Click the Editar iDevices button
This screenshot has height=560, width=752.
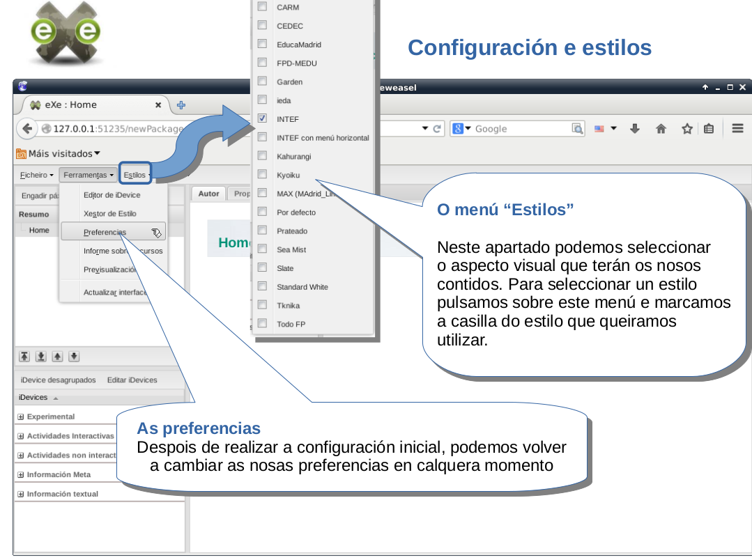132,380
